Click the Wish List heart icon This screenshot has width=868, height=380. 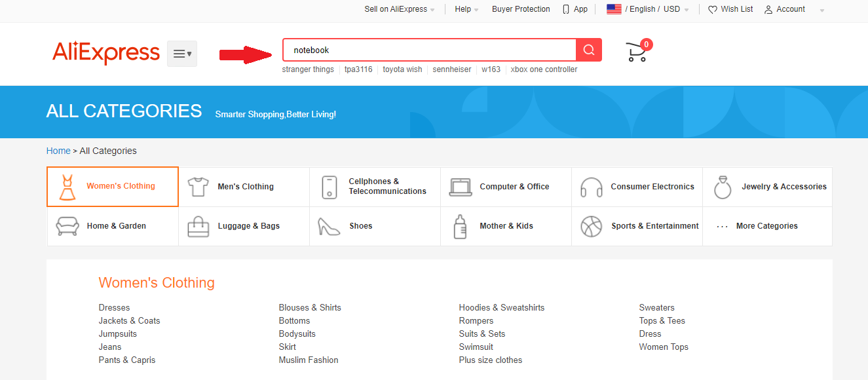pyautogui.click(x=713, y=10)
